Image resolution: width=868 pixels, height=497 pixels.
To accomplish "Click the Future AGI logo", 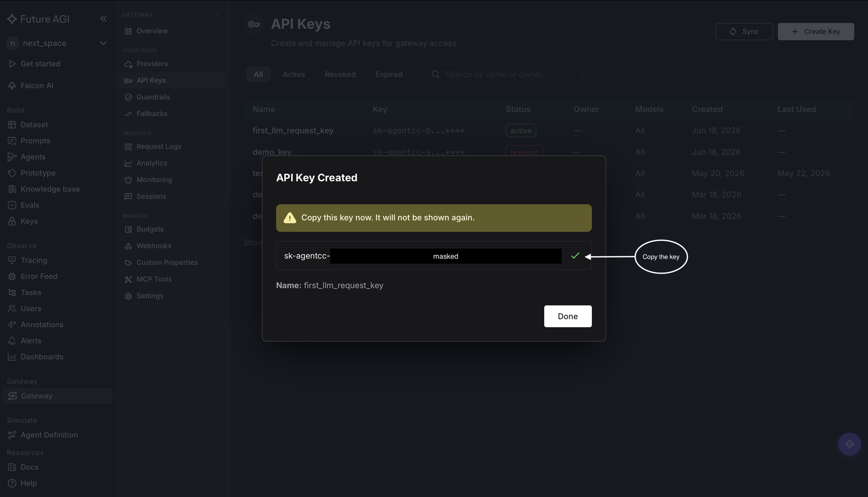I will click(38, 19).
